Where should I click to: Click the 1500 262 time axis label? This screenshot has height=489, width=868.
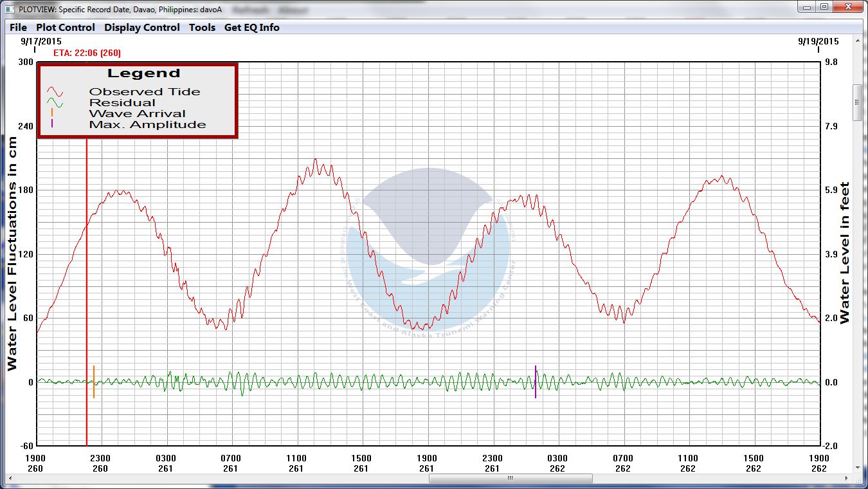[x=754, y=463]
